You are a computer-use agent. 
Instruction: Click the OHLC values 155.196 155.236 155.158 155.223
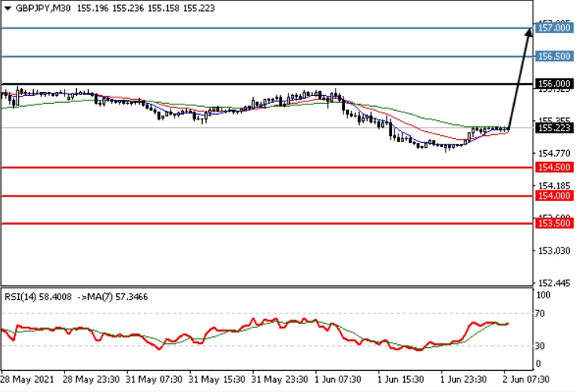[146, 8]
